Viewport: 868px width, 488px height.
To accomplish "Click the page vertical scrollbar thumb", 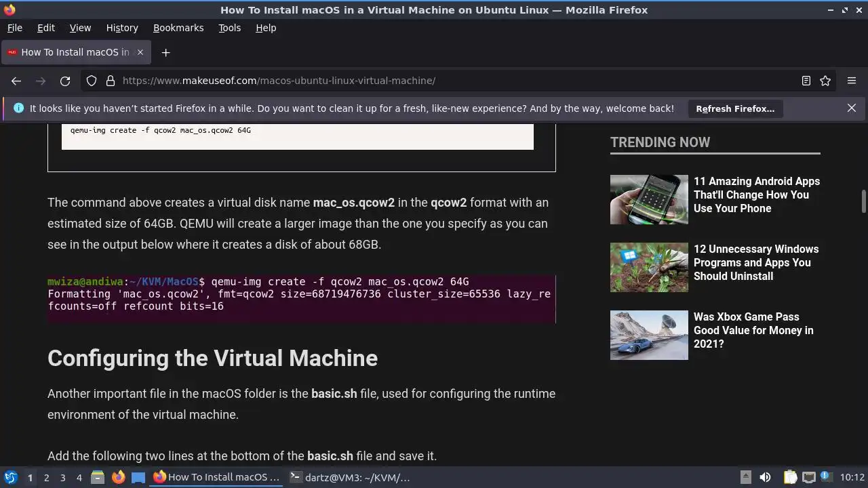I will (864, 202).
